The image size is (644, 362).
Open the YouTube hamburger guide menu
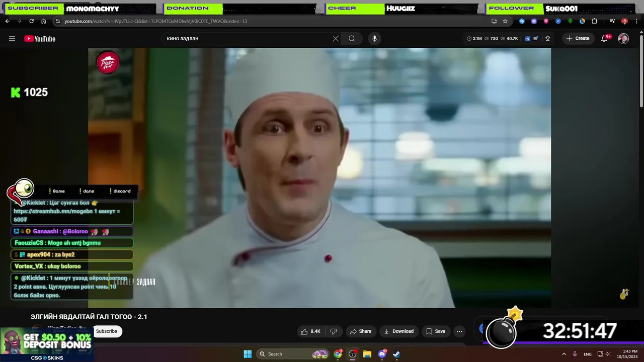tap(12, 39)
